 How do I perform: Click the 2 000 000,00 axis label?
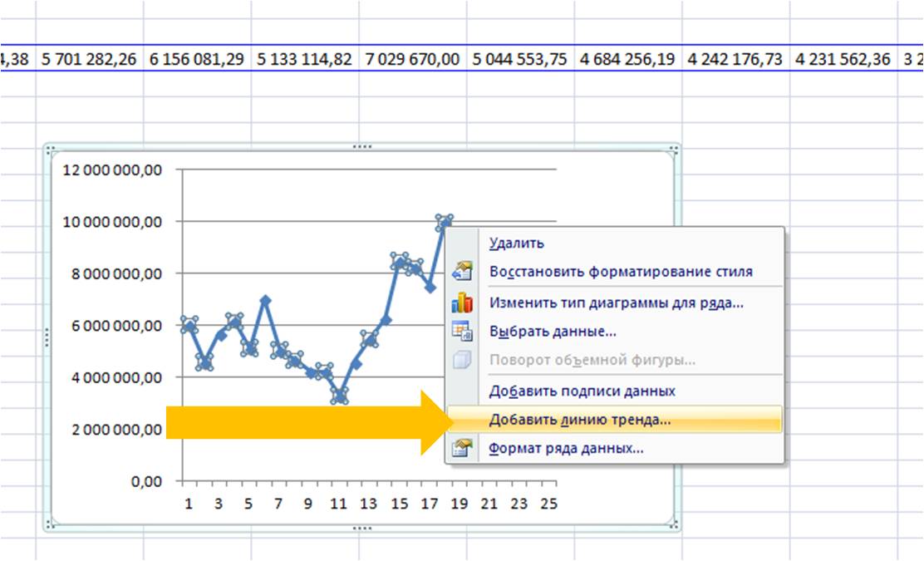point(116,430)
